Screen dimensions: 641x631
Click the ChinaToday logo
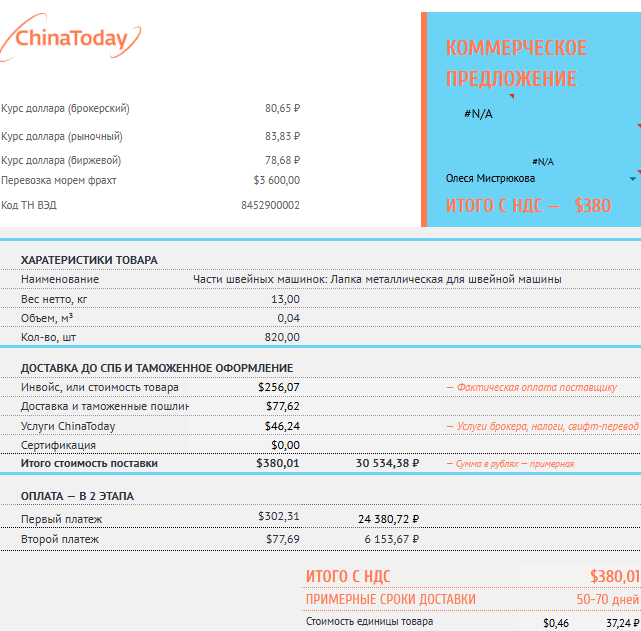[71, 38]
